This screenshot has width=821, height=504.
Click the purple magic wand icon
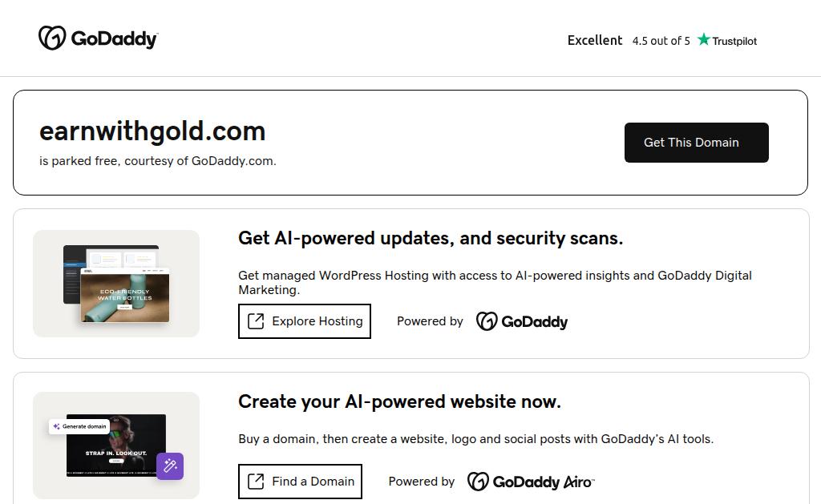tap(170, 466)
